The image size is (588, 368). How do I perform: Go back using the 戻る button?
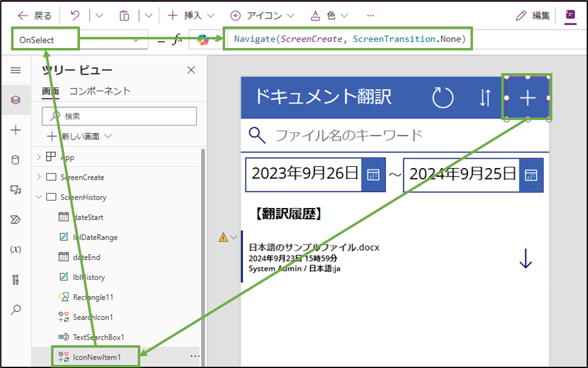tap(34, 16)
